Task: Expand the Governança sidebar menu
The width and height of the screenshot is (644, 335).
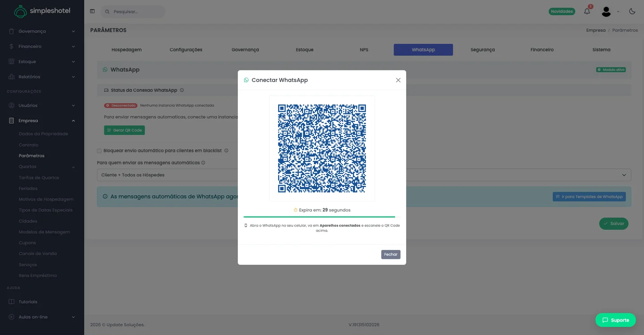Action: coord(73,31)
